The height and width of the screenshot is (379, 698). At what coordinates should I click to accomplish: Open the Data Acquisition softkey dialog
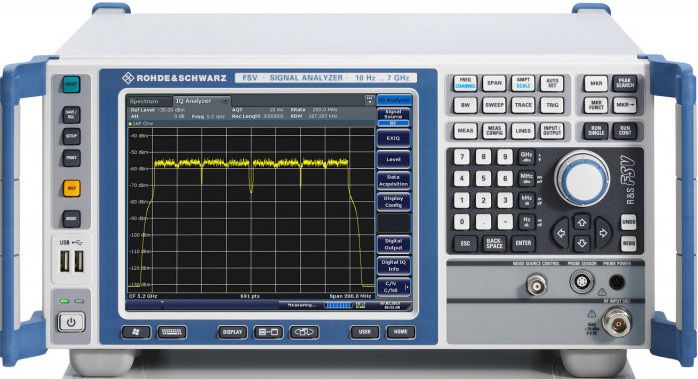click(x=394, y=180)
